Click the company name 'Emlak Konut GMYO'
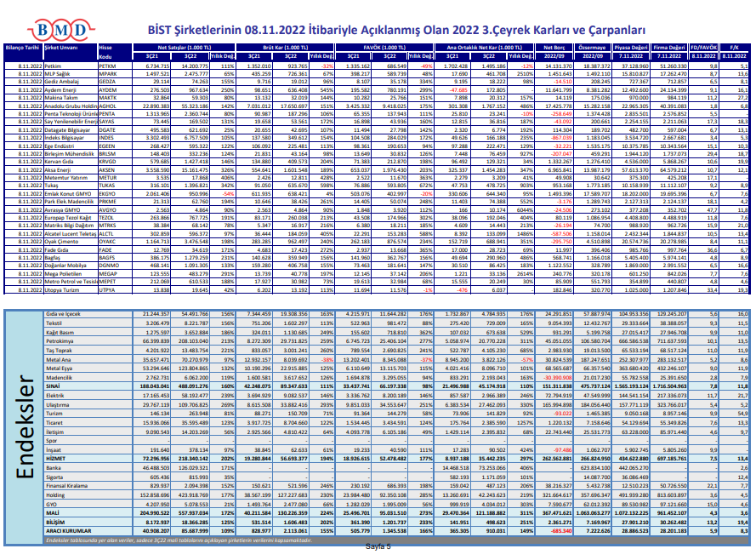Image resolution: width=756 pixels, height=560 pixels. click(x=68, y=194)
